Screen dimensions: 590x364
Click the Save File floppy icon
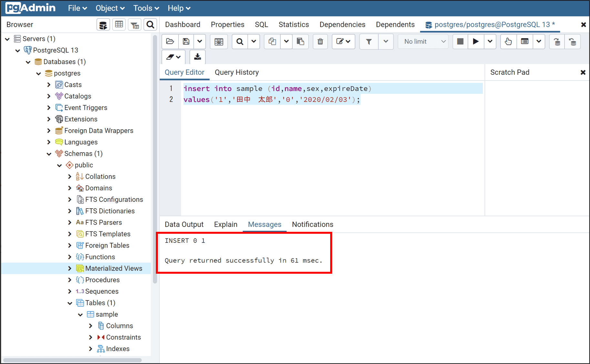186,42
